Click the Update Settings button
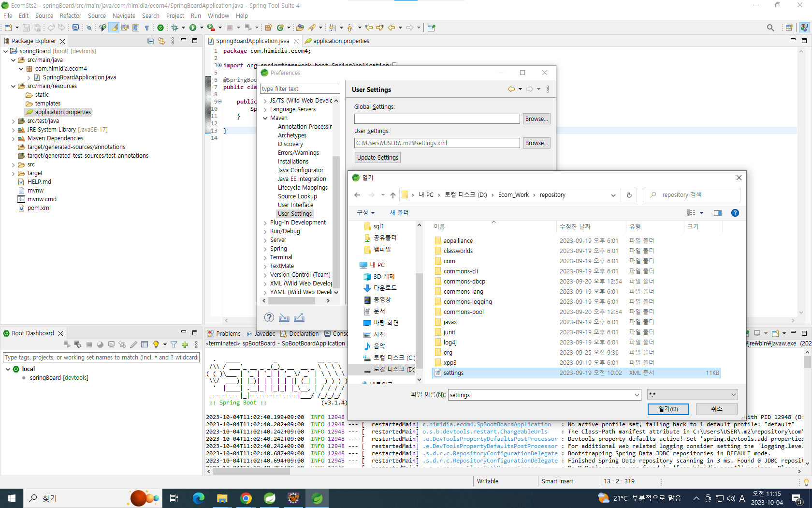This screenshot has width=812, height=508. (378, 158)
